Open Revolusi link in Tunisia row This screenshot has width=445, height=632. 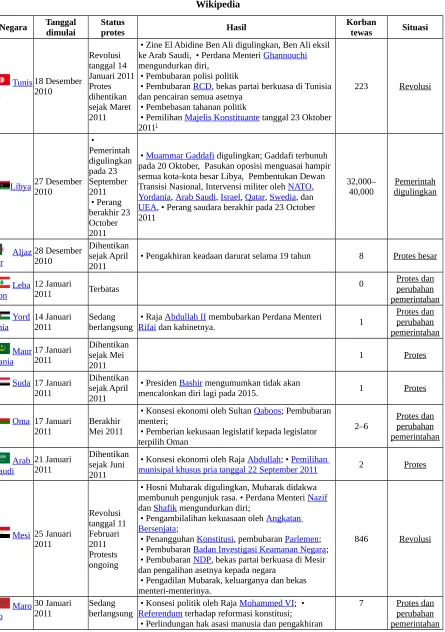point(415,86)
